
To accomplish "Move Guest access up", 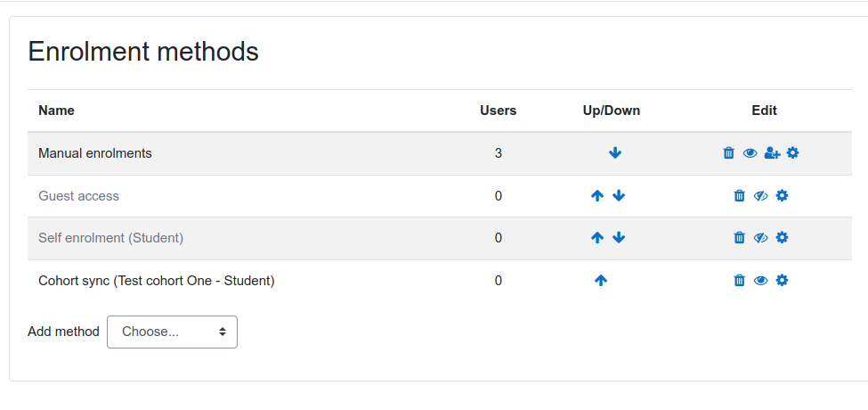I will 596,195.
